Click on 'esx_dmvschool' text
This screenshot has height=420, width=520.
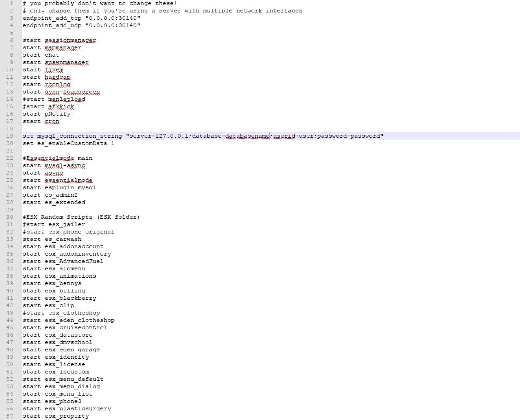tap(69, 343)
